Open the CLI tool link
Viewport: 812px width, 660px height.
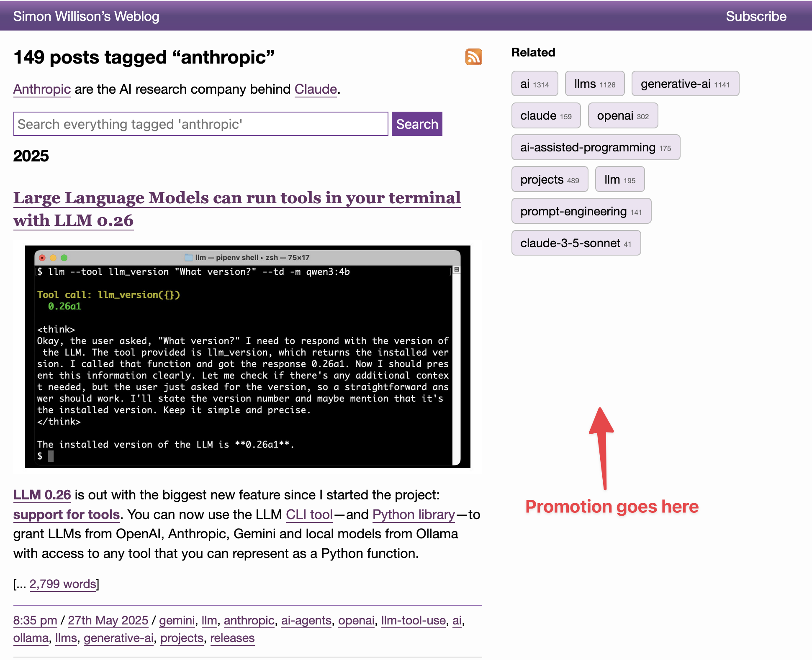[x=309, y=514]
